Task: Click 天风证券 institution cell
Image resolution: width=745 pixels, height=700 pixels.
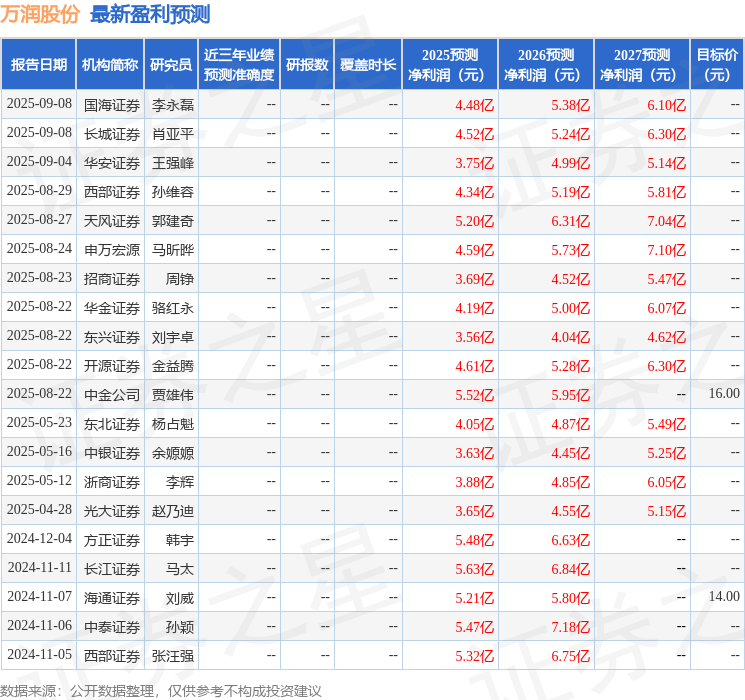Action: point(112,221)
